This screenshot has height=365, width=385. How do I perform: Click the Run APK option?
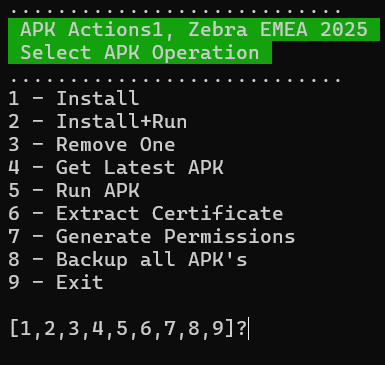click(x=74, y=191)
